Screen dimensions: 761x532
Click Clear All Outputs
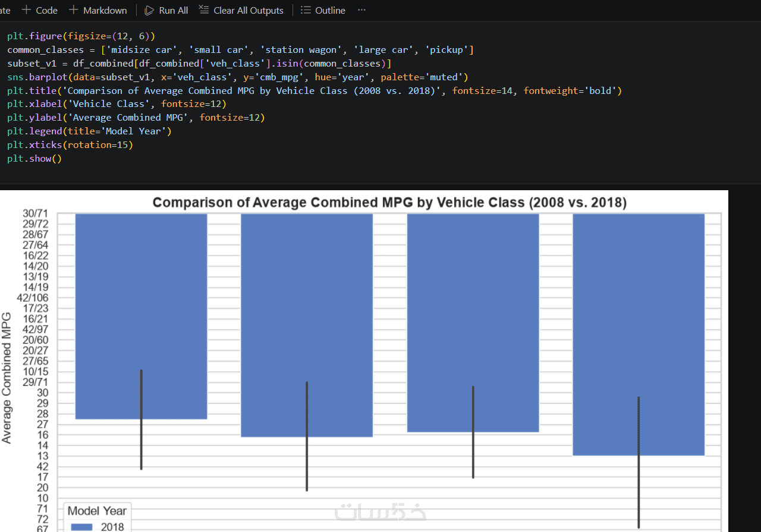tap(241, 10)
